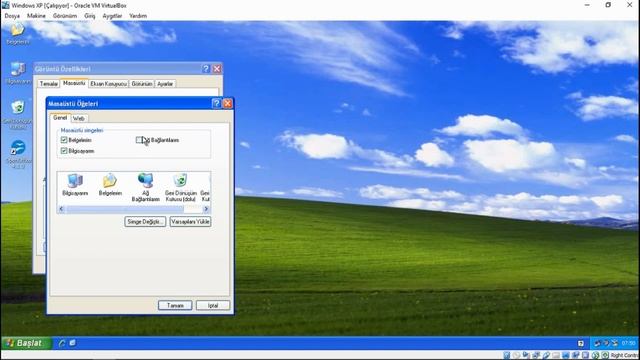Open the Yardım menu
Screen dimensions: 640x360
click(138, 16)
